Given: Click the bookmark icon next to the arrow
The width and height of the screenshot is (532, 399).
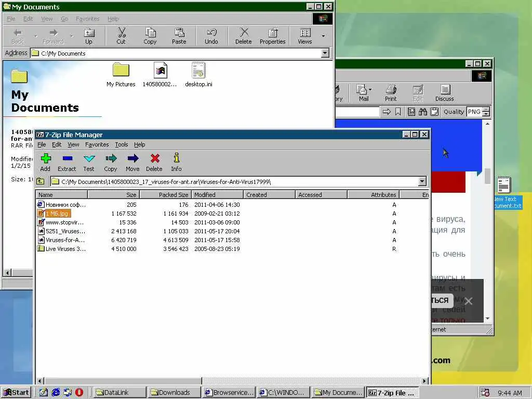Looking at the screenshot, I should coord(398,112).
